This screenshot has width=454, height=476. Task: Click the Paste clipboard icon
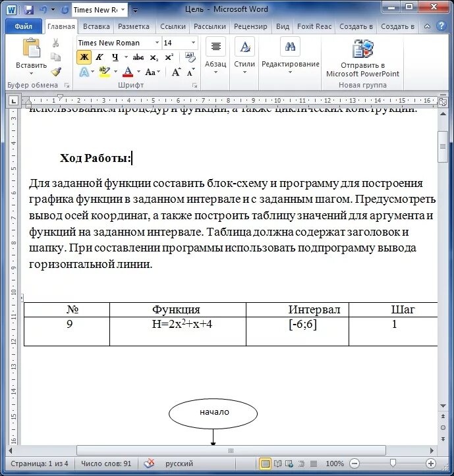(31, 48)
